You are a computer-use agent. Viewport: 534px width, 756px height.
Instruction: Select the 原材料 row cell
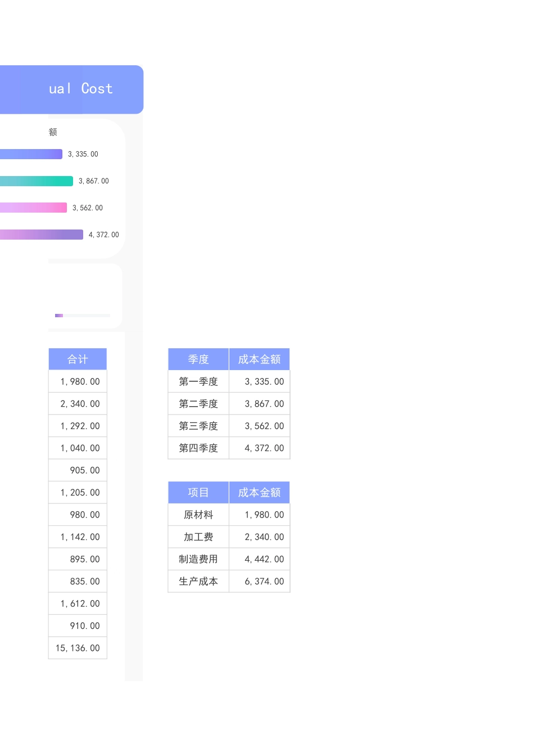click(198, 514)
